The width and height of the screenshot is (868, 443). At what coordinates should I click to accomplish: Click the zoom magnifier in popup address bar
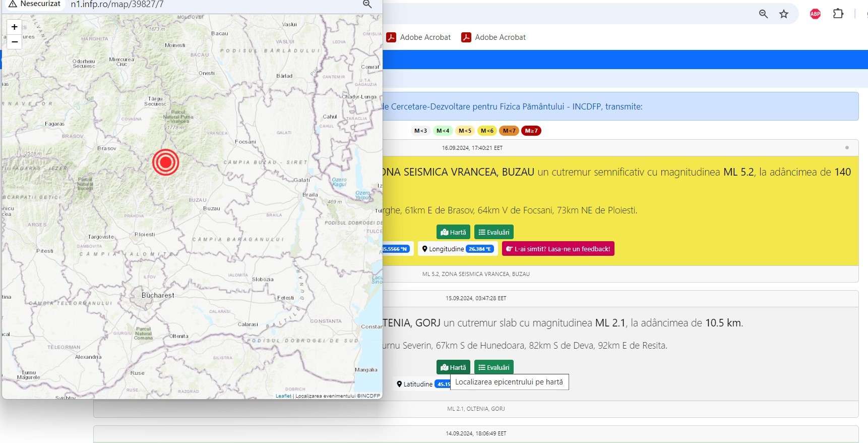click(367, 5)
